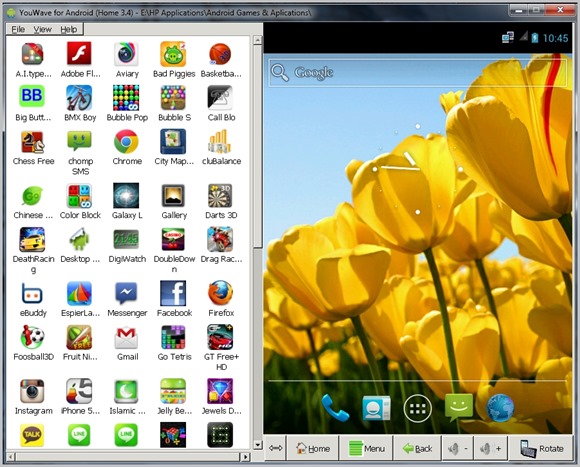
Task: Click the Google search bar
Action: click(417, 72)
